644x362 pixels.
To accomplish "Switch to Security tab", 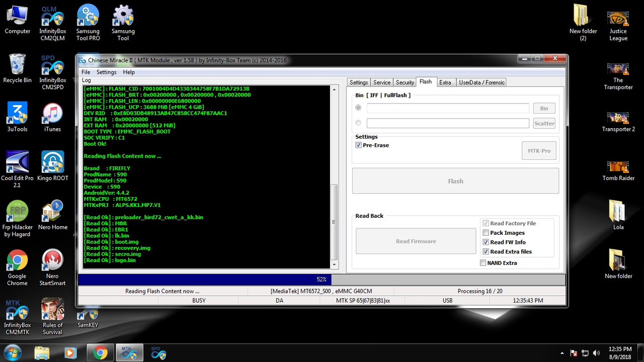I will pyautogui.click(x=405, y=82).
